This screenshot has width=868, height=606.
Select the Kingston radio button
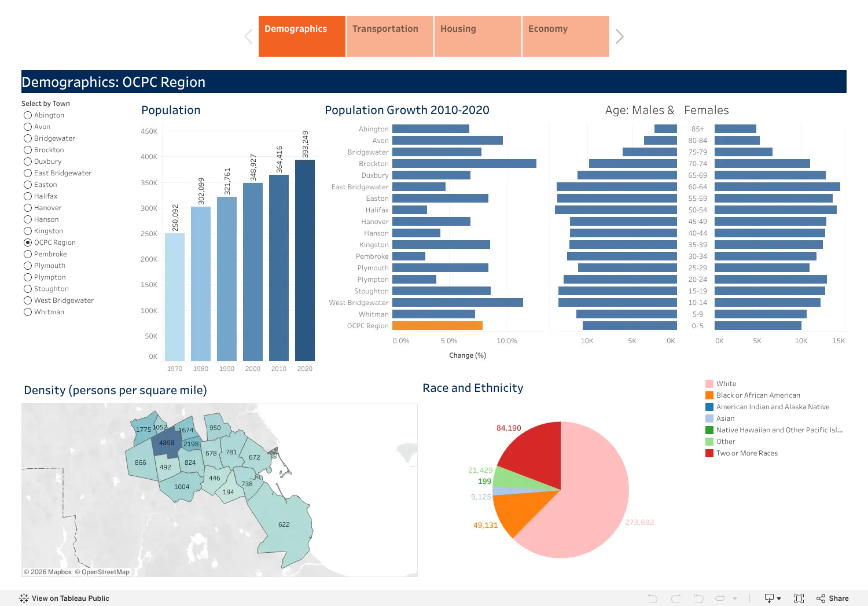click(x=28, y=231)
